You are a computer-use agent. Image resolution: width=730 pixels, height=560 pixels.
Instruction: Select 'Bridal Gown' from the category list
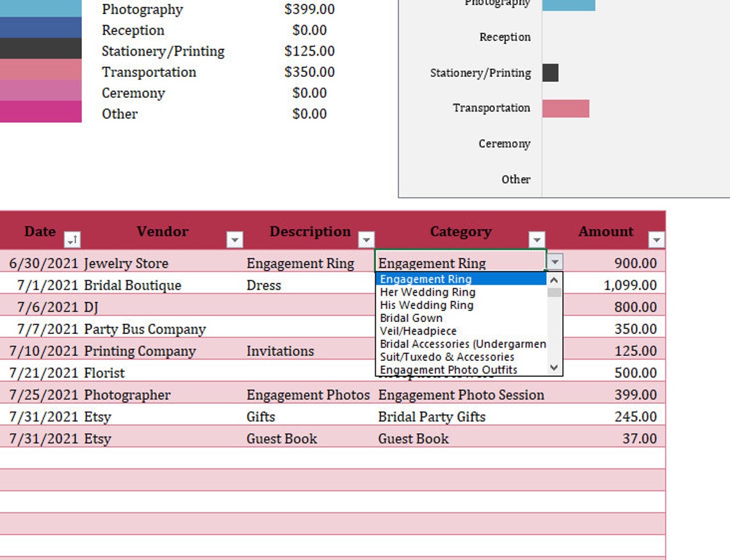pyautogui.click(x=410, y=318)
